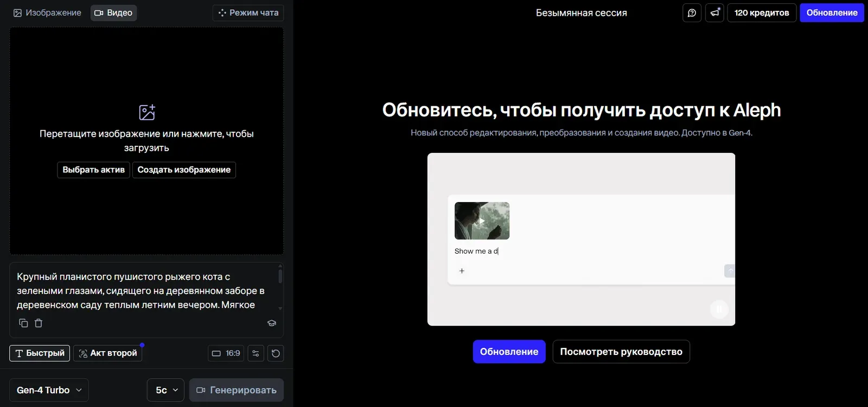The image size is (868, 407).
Task: Click the plus icon in the demo preview
Action: pos(462,270)
